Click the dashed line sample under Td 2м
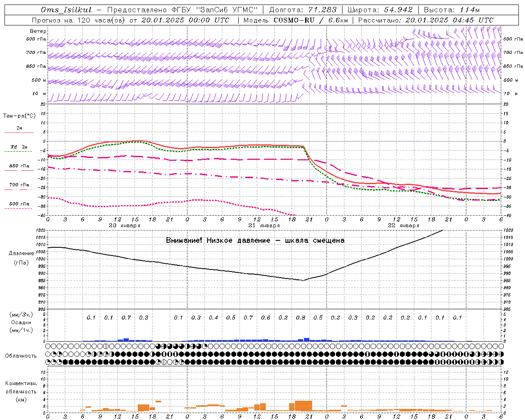Viewport: 525px width, 420px height. [18, 151]
